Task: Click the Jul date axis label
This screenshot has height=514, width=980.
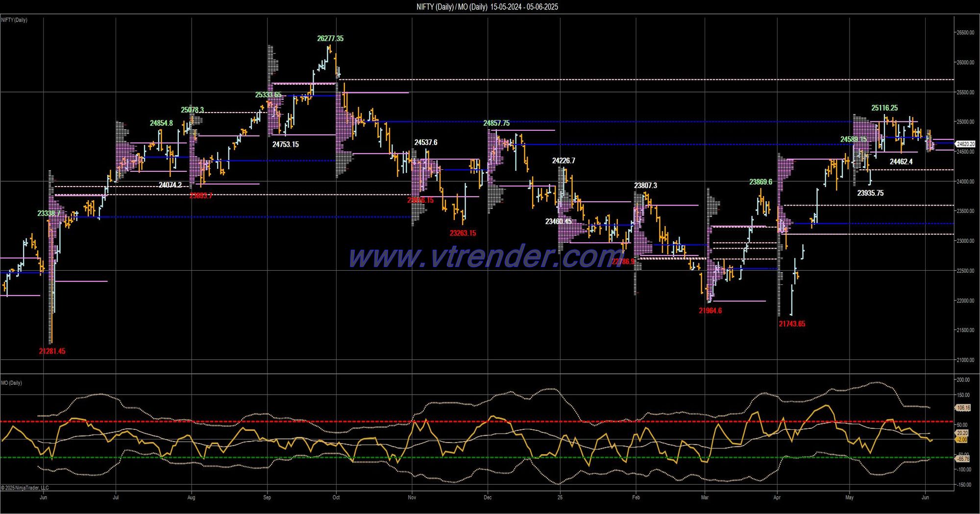Action: [116, 498]
